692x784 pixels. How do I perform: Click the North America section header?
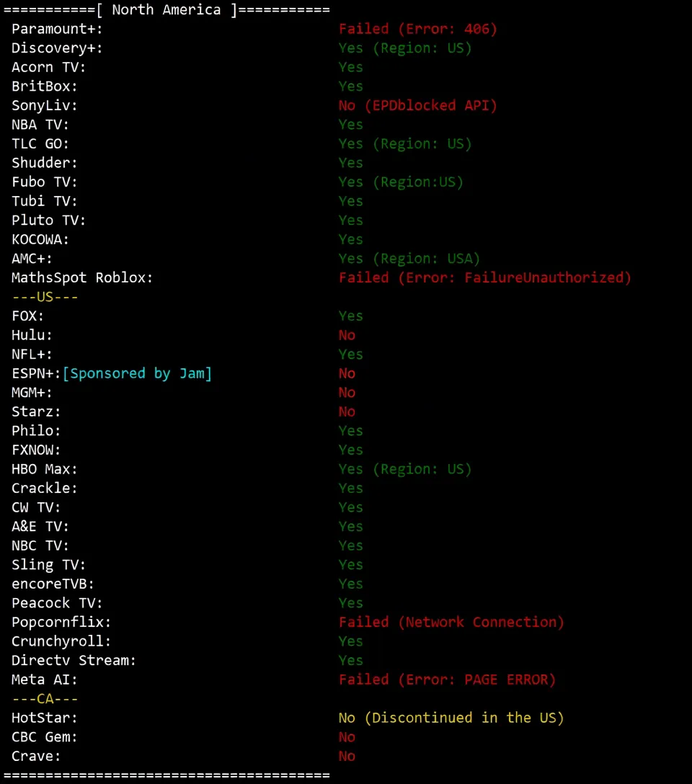[x=167, y=10]
